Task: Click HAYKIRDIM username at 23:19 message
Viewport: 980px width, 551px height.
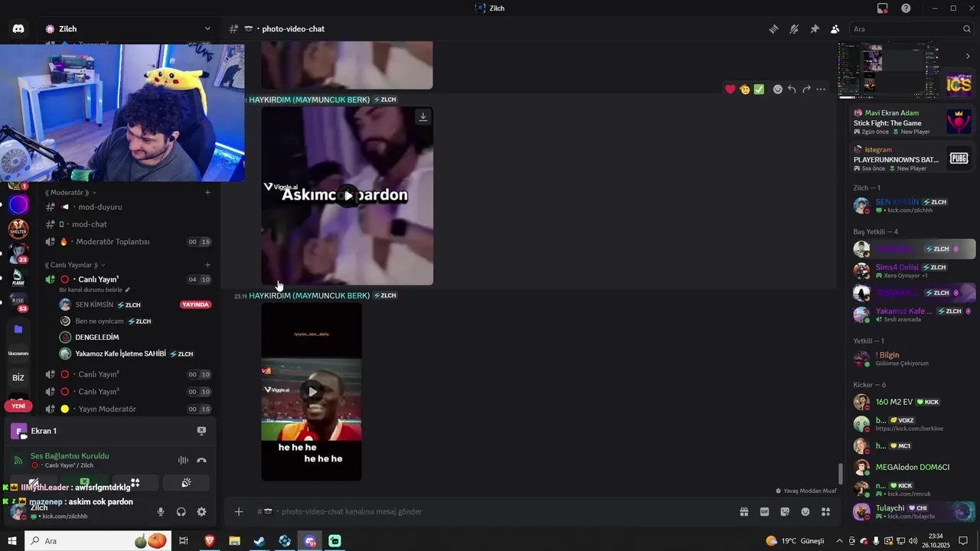Action: pyautogui.click(x=309, y=295)
